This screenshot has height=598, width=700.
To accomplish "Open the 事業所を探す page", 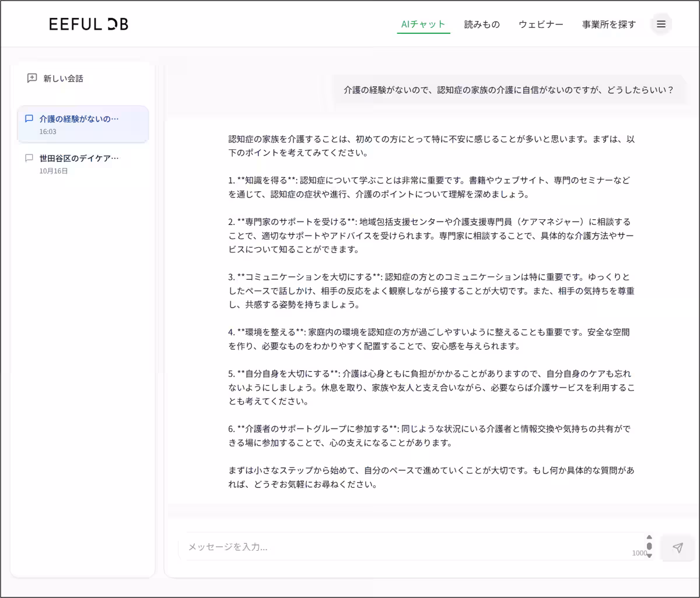I will 608,24.
